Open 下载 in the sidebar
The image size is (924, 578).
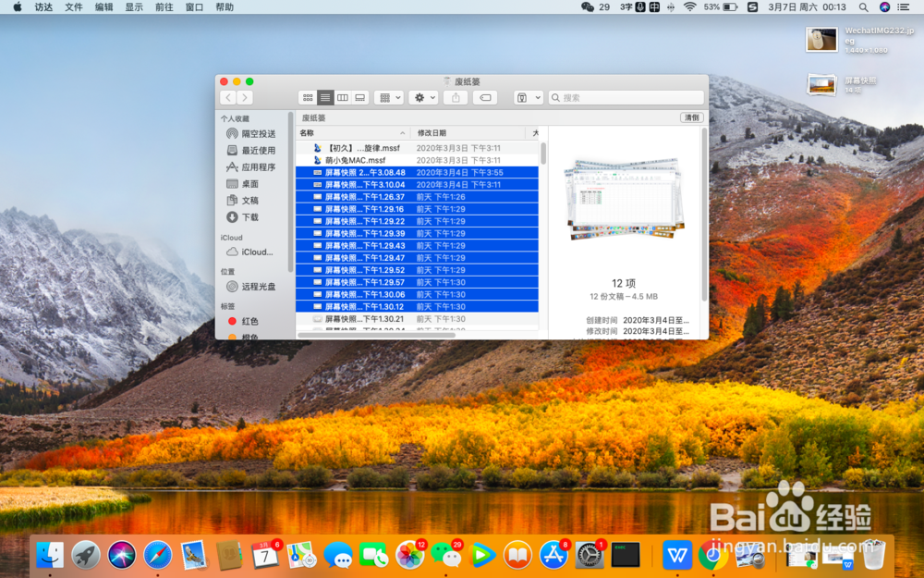pyautogui.click(x=243, y=217)
